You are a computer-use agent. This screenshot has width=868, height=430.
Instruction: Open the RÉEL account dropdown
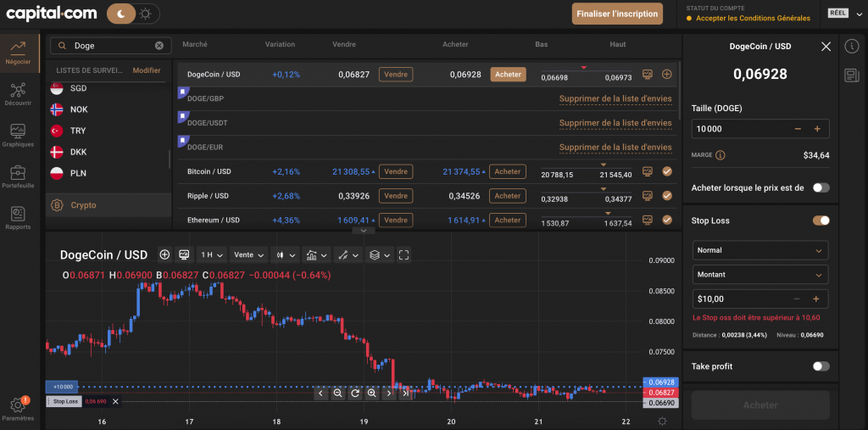click(x=845, y=14)
